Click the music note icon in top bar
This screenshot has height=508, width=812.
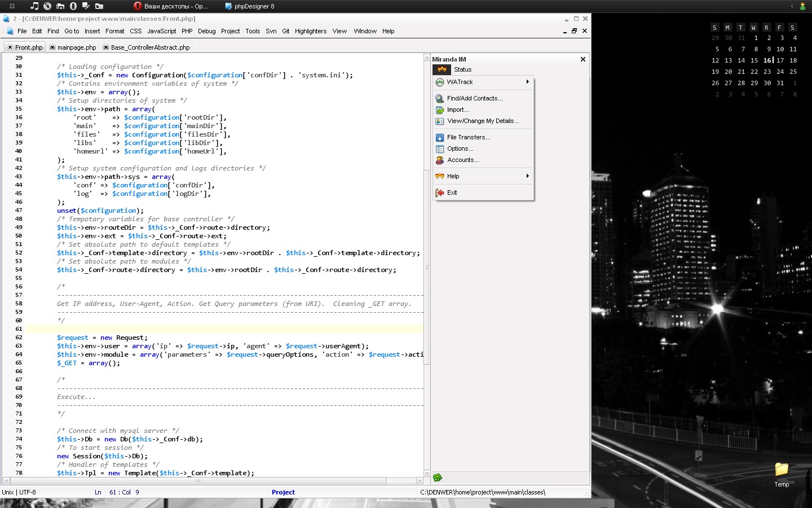point(34,6)
